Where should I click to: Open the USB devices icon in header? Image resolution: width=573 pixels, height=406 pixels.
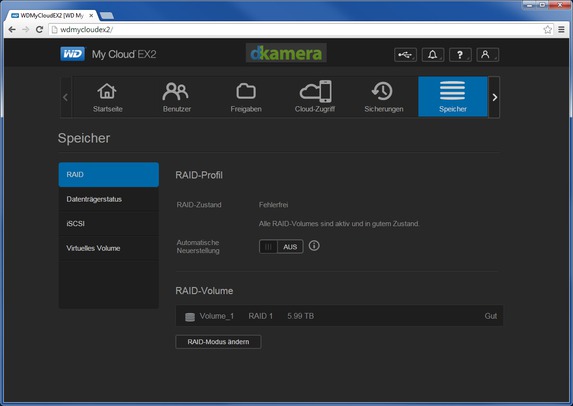tap(405, 55)
